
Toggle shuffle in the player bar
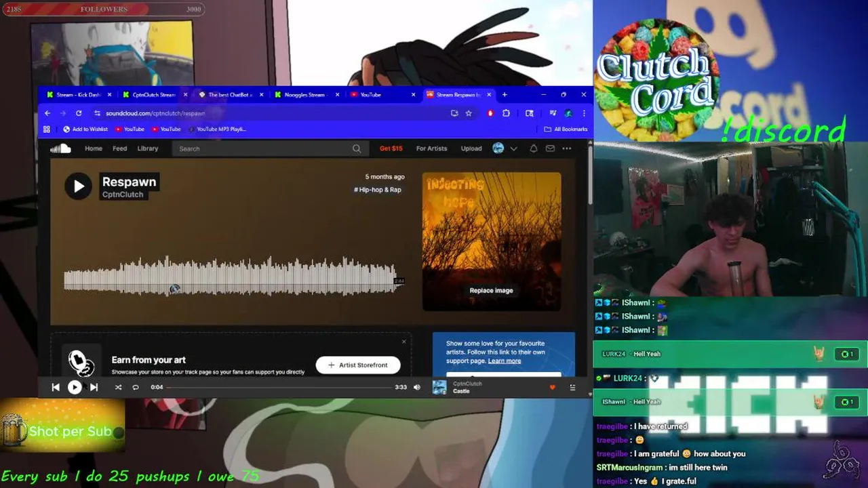coord(118,387)
